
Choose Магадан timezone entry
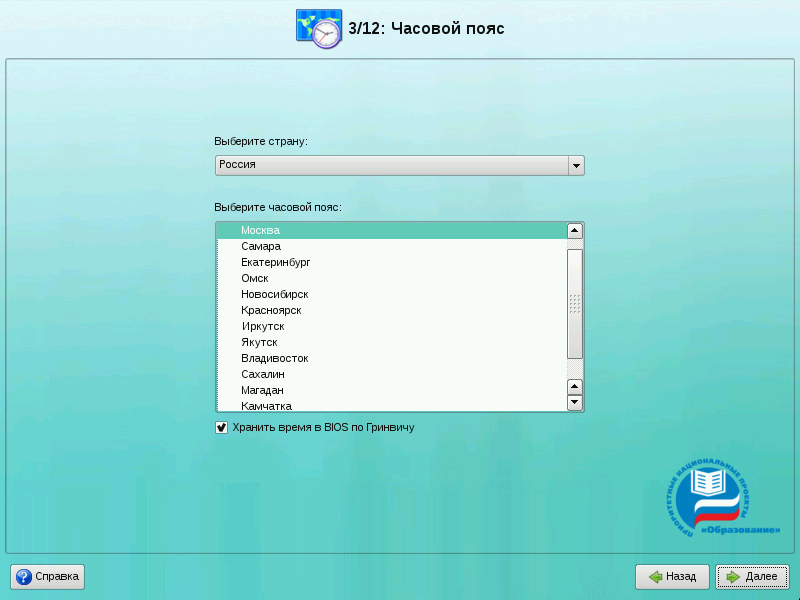262,390
